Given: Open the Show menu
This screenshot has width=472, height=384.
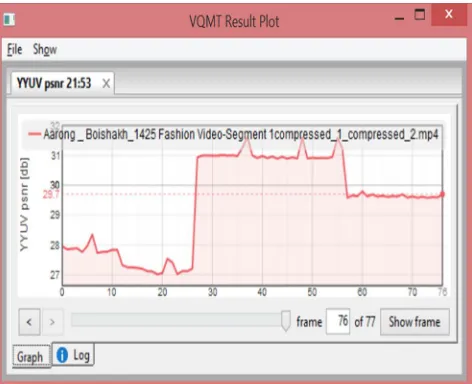Looking at the screenshot, I should (x=45, y=50).
